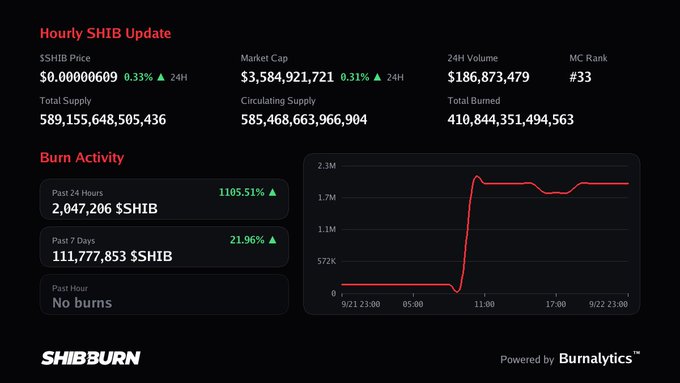Click the No burns past hour text
The image size is (680, 383).
coord(82,303)
